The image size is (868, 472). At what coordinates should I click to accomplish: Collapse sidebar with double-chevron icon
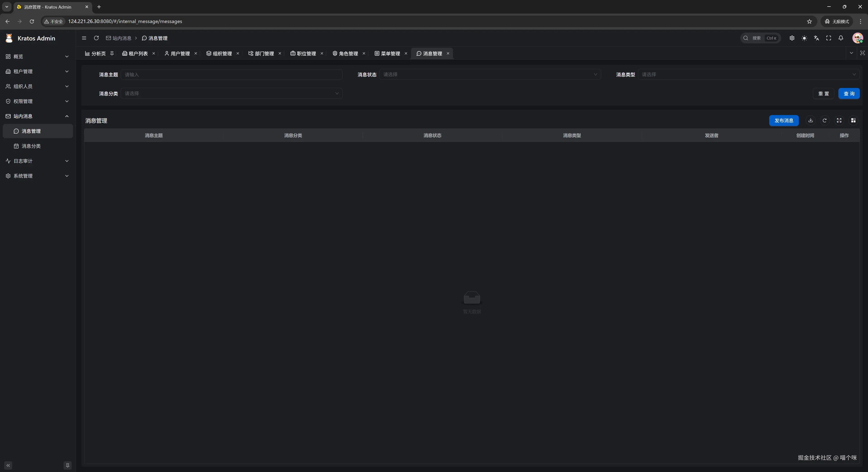[x=8, y=465]
